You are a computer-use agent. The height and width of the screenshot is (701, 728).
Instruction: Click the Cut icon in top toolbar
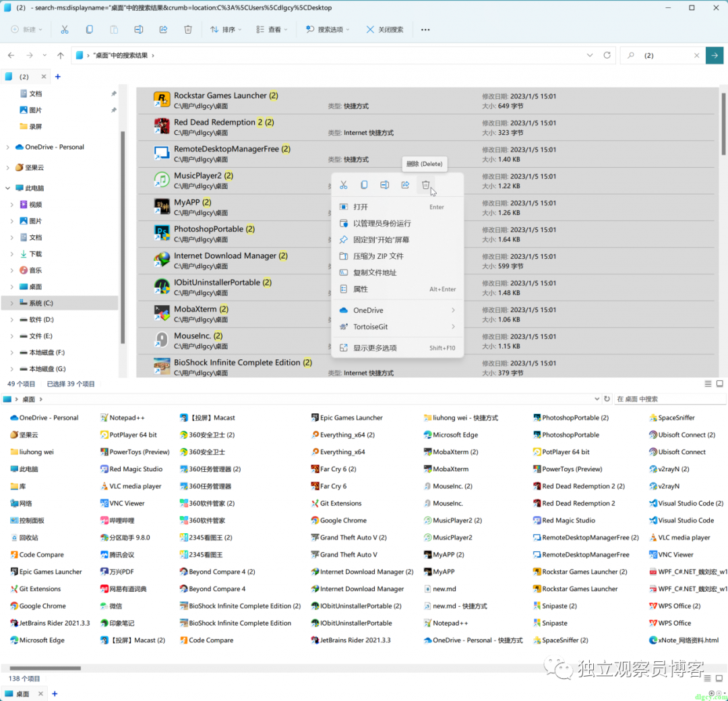pos(65,29)
